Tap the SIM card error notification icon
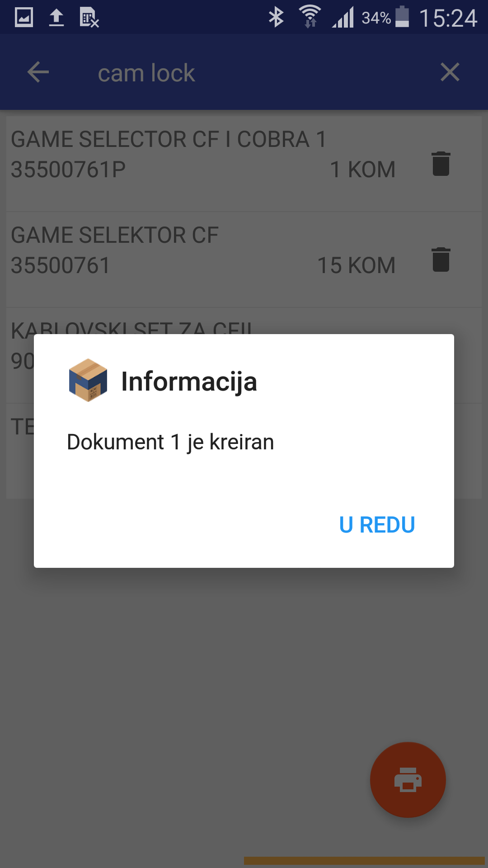 89,18
